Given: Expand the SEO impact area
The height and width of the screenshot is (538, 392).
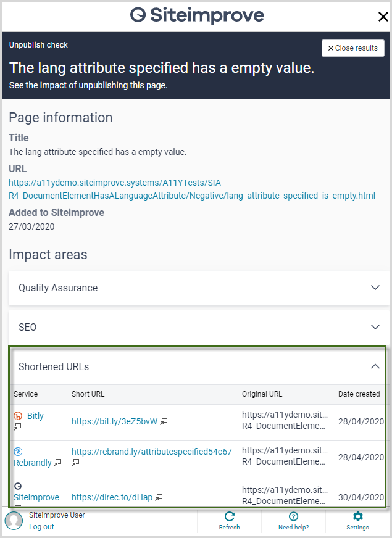Looking at the screenshot, I should 199,327.
